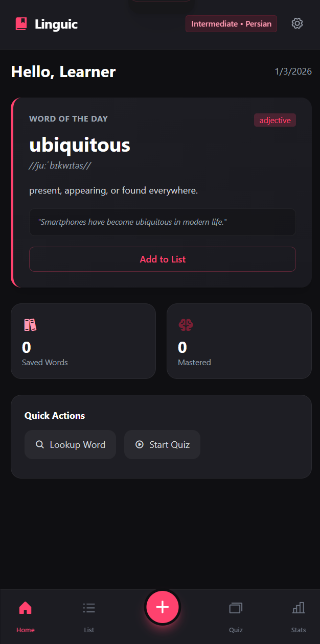Click the pronunciation text under ubiquitous
This screenshot has height=644, width=320.
coord(60,165)
